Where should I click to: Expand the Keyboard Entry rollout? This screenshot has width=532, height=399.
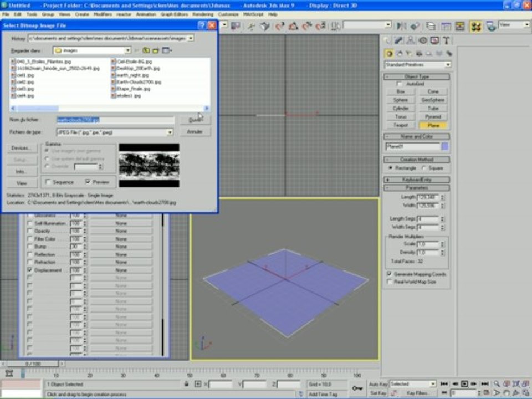[x=417, y=180]
